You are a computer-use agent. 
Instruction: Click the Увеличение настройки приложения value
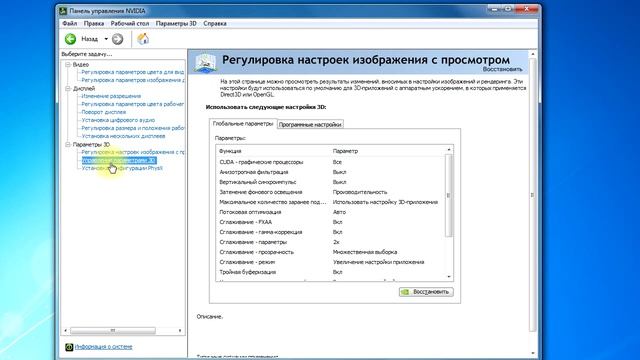pyautogui.click(x=378, y=262)
